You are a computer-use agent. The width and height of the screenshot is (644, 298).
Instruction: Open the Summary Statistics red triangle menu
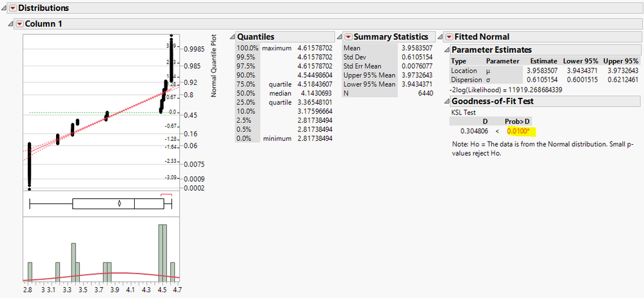tap(348, 37)
